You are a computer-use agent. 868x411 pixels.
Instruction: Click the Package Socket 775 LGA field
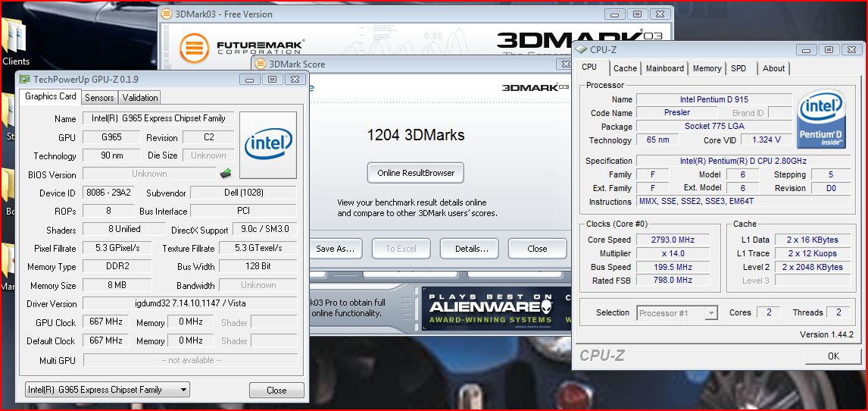click(x=714, y=127)
